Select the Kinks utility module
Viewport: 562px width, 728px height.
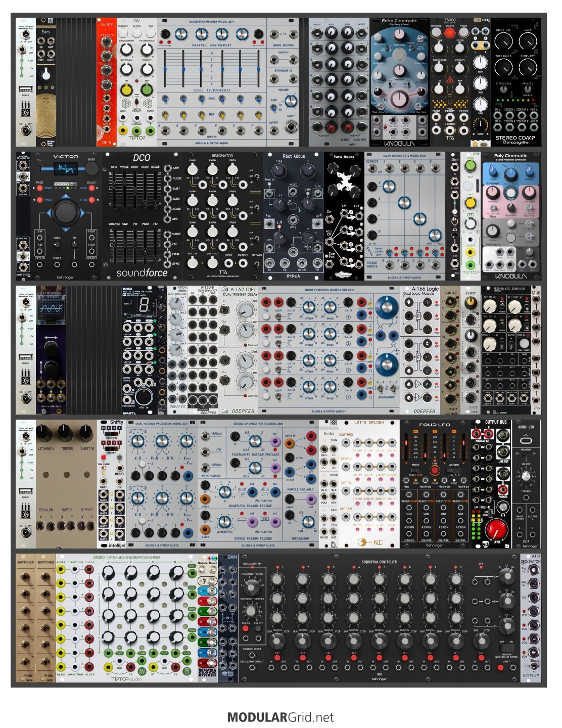coord(329,484)
